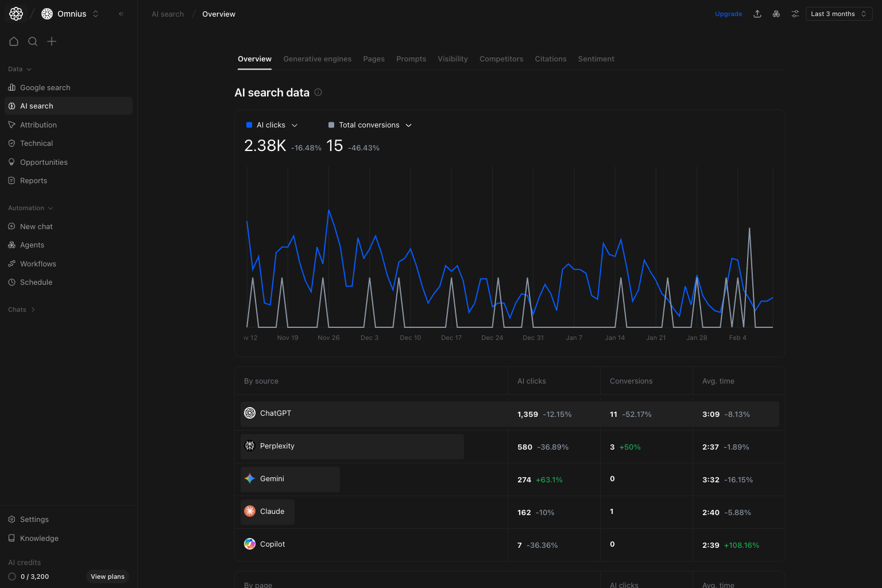Collapse the sidebar using the double-chevron
The image size is (882, 588).
pos(121,13)
